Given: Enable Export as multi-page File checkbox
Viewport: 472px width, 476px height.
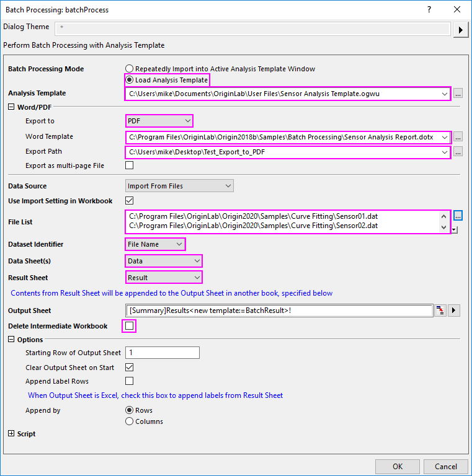Looking at the screenshot, I should [130, 165].
